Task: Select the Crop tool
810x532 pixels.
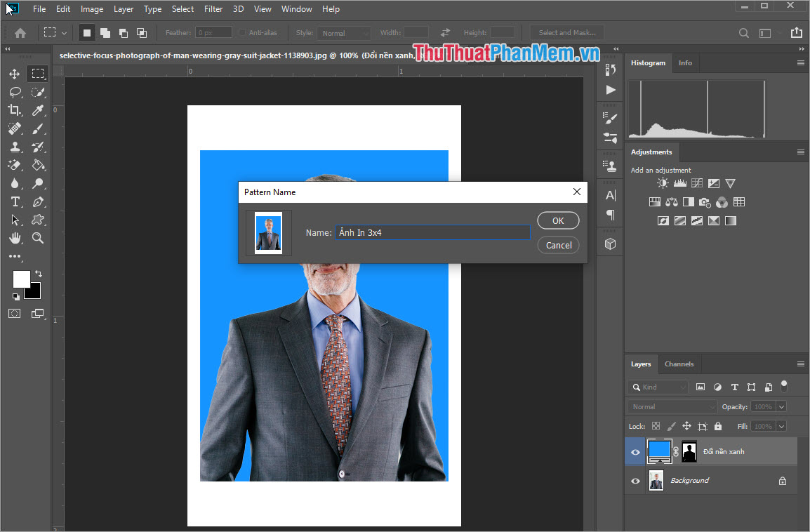Action: [x=14, y=110]
